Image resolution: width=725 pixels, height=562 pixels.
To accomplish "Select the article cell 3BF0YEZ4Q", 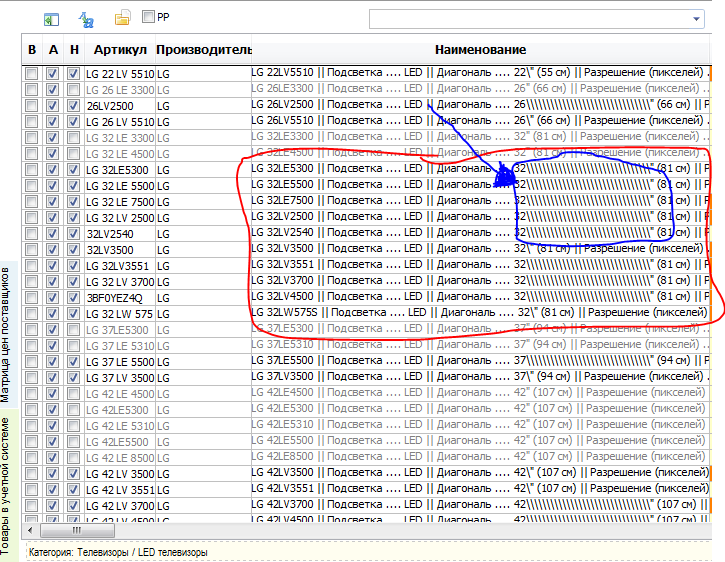I will click(120, 298).
